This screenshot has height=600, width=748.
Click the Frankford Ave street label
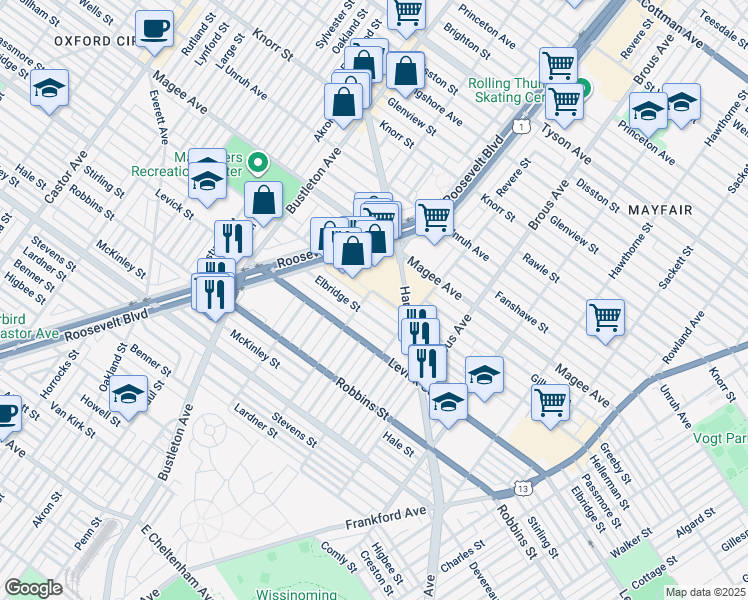click(x=385, y=517)
